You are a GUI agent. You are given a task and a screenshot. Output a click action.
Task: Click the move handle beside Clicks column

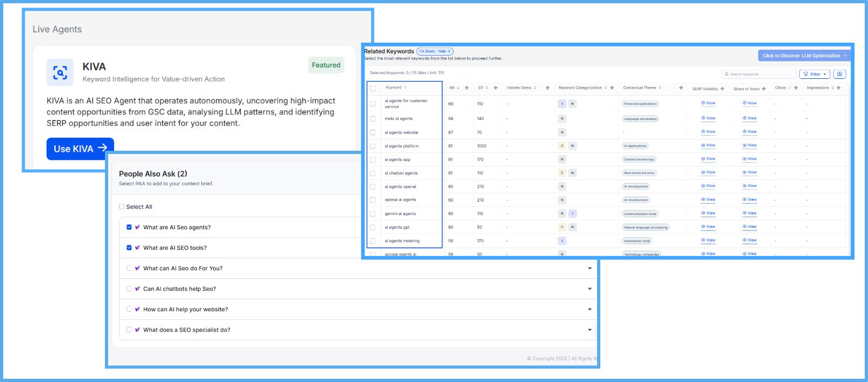[x=796, y=88]
